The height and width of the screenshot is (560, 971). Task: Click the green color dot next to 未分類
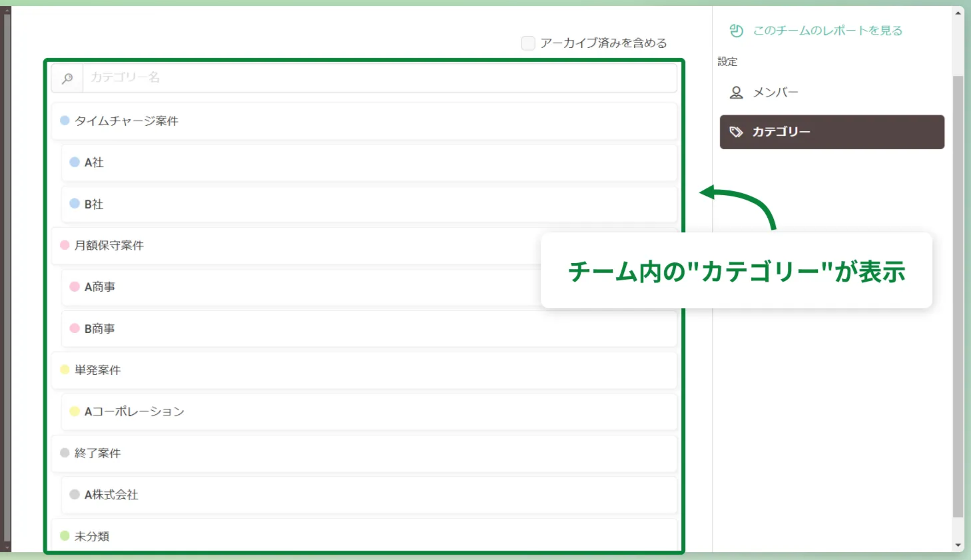(64, 535)
